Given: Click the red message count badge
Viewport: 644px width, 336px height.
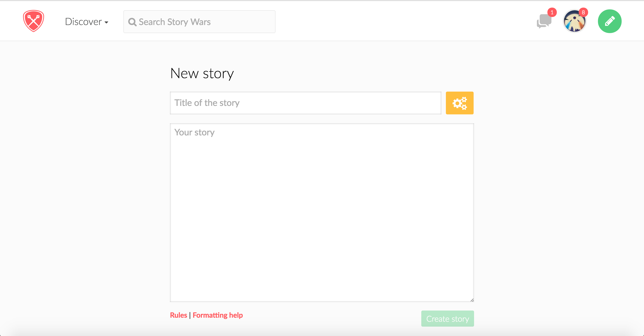Looking at the screenshot, I should (x=552, y=12).
